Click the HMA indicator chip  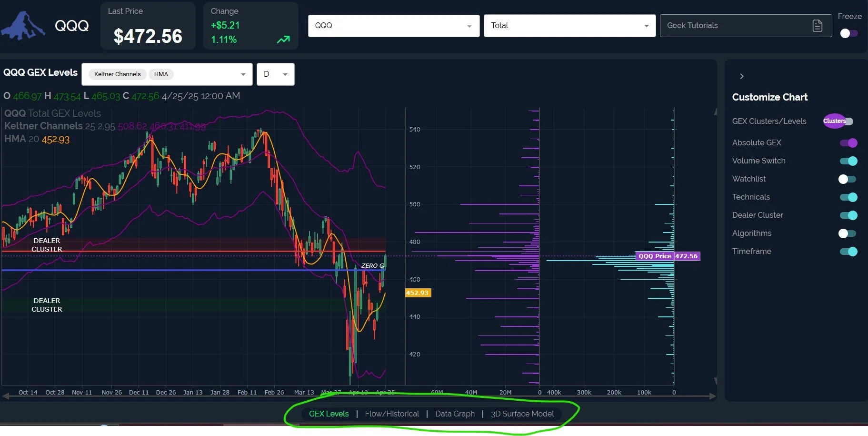coord(161,74)
